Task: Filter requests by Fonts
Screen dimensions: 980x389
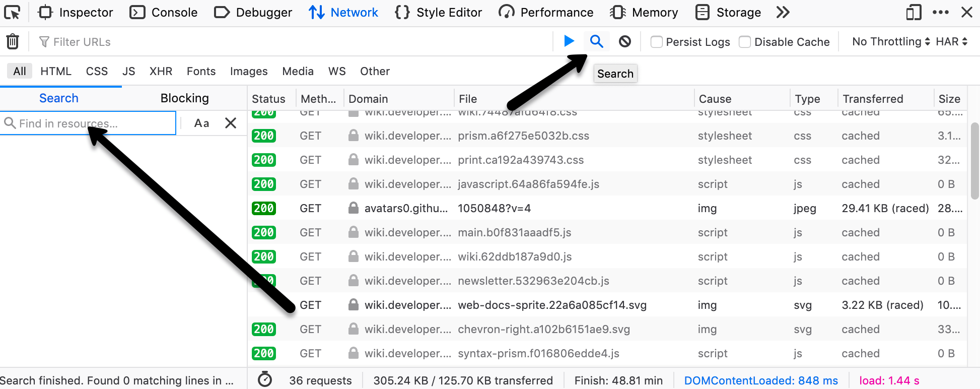Action: coord(201,71)
